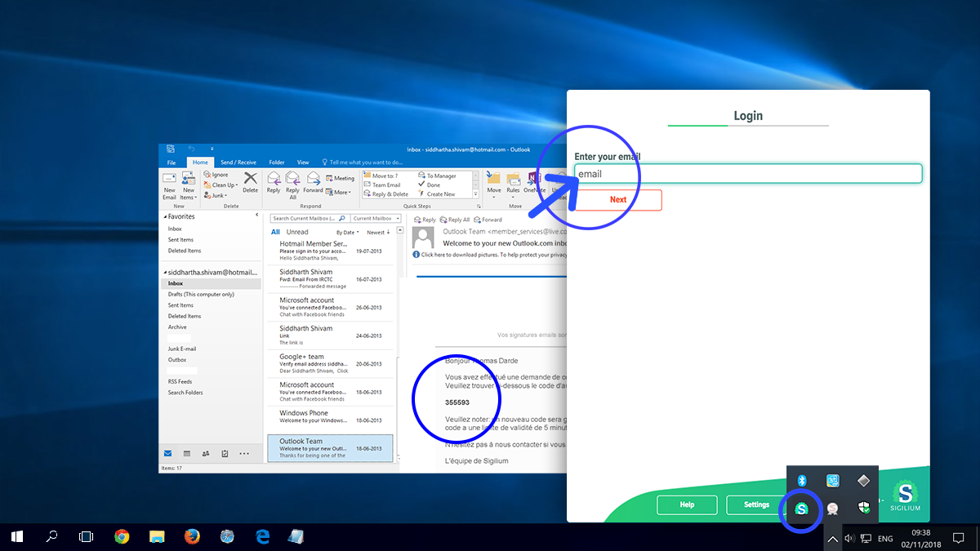Click the Sigilium Help button
The image size is (980, 551).
(x=687, y=504)
